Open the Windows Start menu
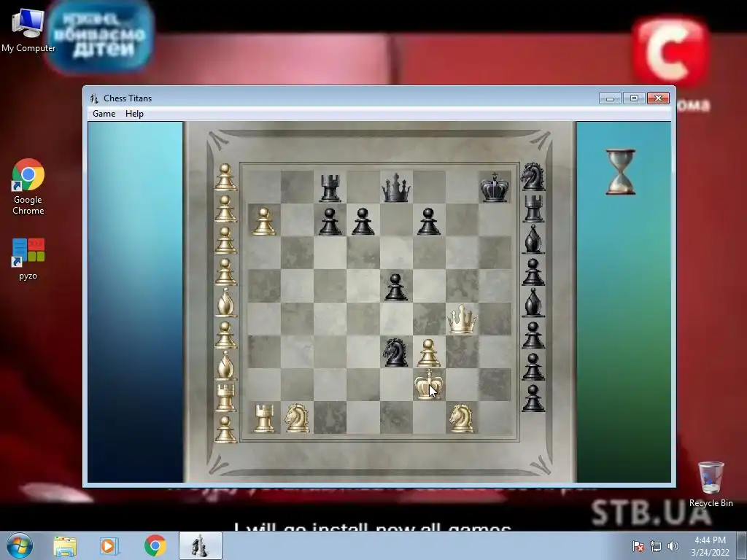747x560 pixels. [x=19, y=545]
